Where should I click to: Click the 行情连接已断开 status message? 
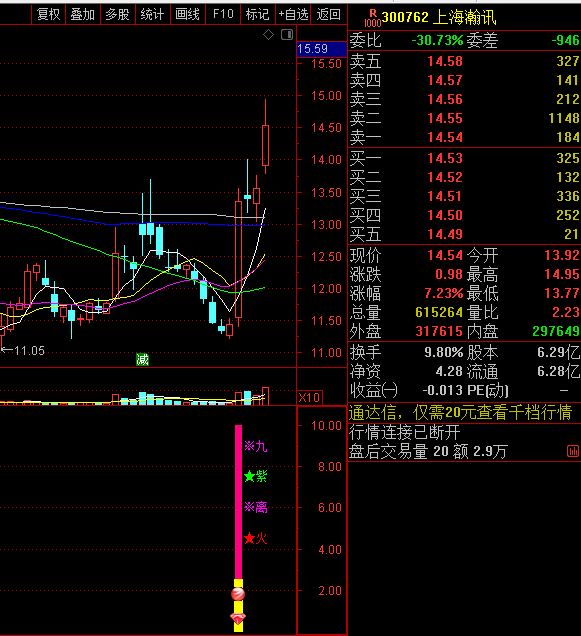[405, 432]
